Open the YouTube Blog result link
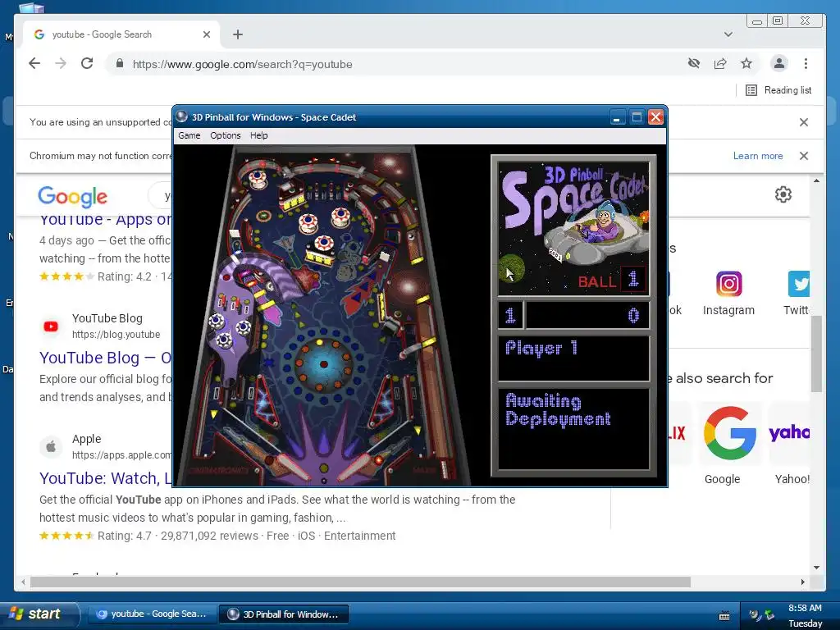This screenshot has width=840, height=630. pos(106,358)
